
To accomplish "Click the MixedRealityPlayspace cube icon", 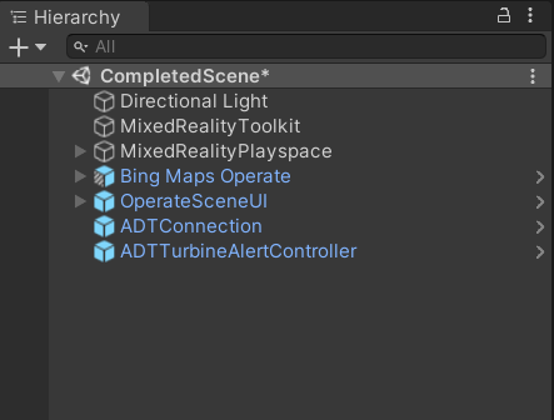I will 104,151.
